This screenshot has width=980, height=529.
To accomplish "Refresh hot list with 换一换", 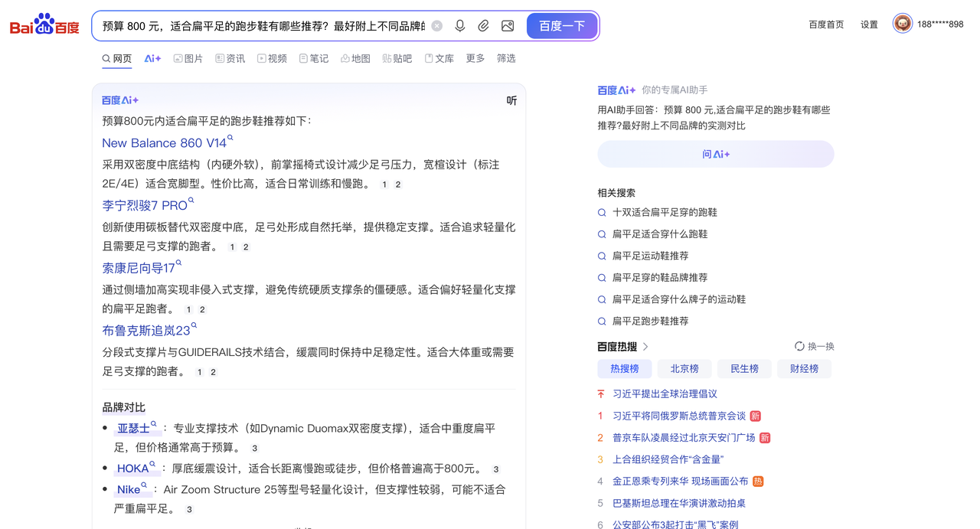I will (x=815, y=347).
